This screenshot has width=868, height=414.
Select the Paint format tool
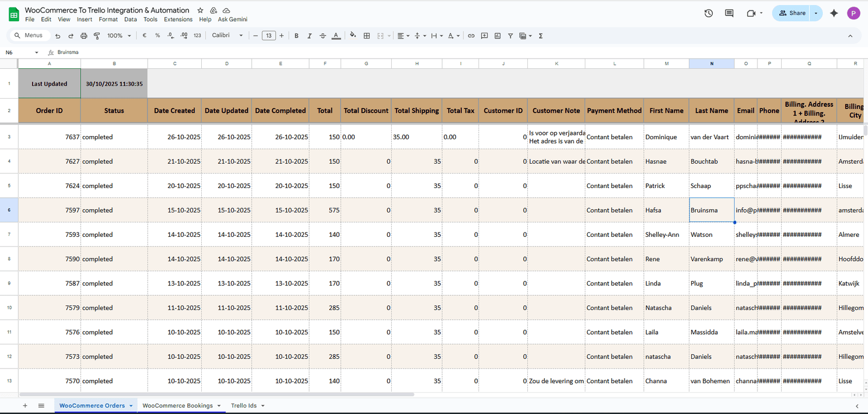97,36
